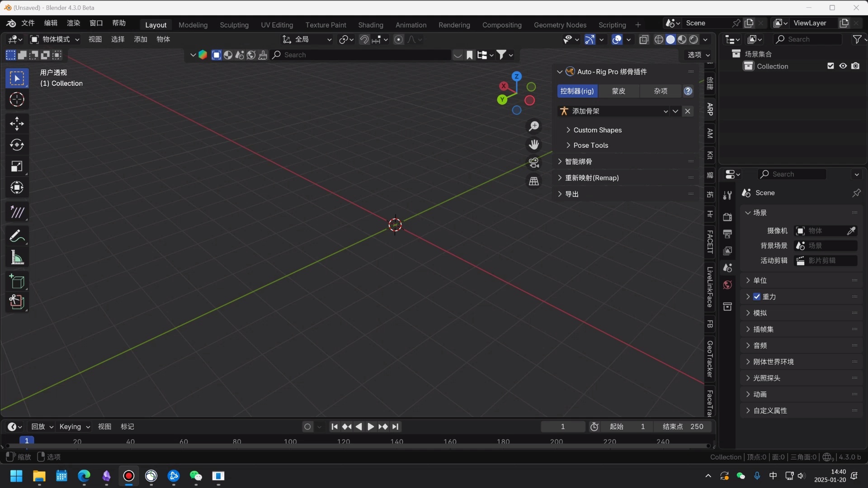Open the Render properties tab icon

coord(727,217)
